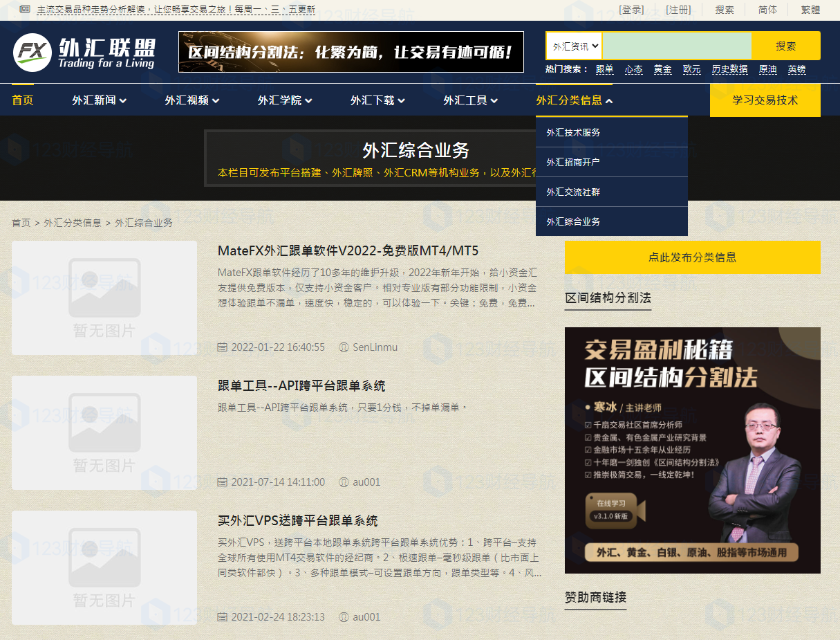
Task: Click the 跟单 hot search link
Action: click(604, 69)
